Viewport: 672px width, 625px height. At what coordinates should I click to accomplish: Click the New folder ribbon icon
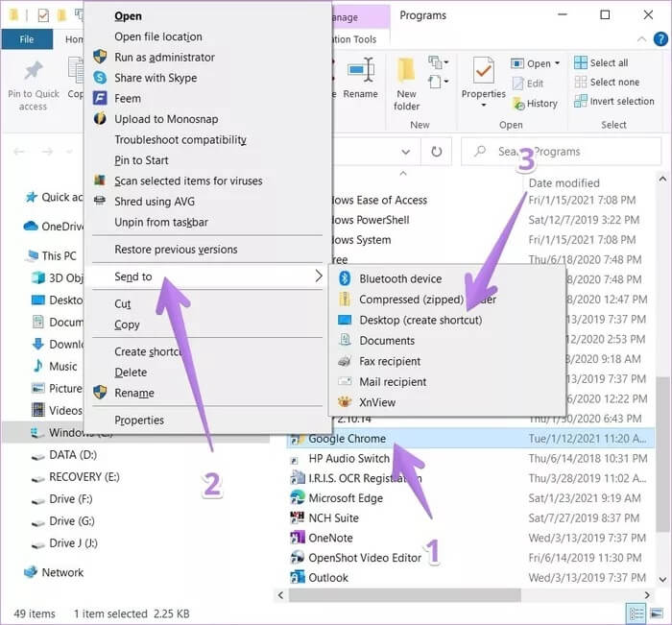(x=406, y=70)
